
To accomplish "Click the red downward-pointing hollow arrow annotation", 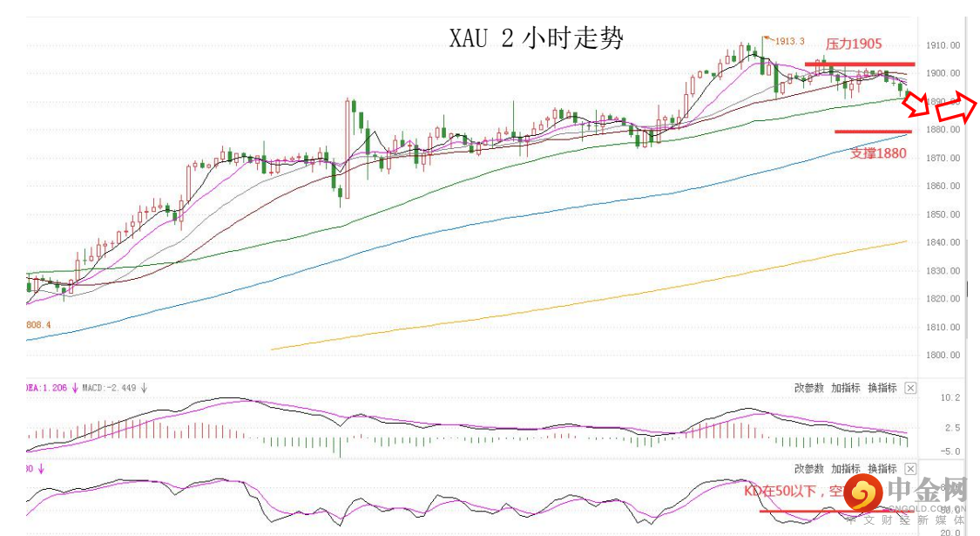I will tap(916, 105).
